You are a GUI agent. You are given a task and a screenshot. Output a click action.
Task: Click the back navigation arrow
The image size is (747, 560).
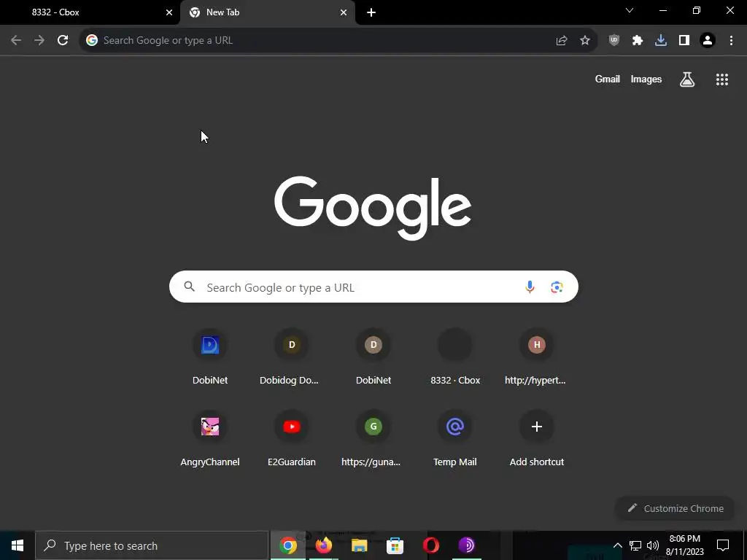click(16, 41)
